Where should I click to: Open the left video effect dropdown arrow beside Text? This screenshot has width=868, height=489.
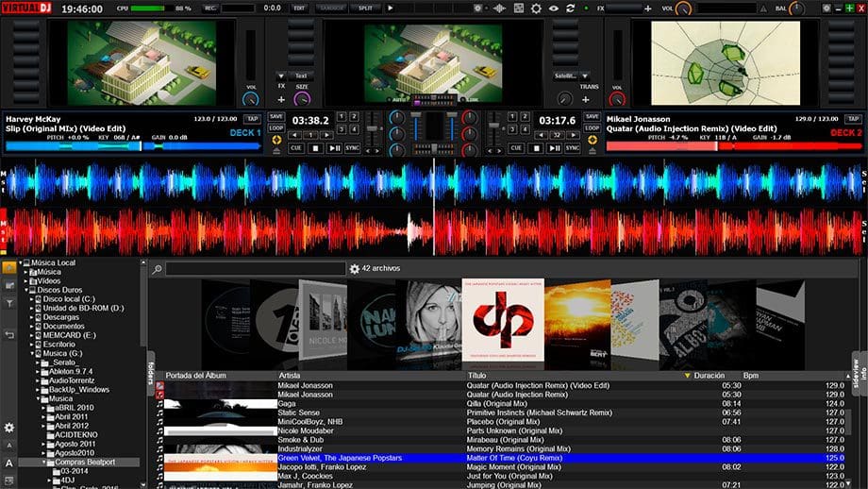click(280, 76)
